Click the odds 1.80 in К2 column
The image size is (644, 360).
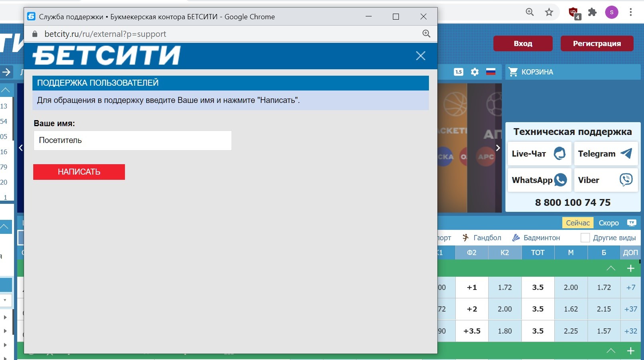tap(505, 331)
